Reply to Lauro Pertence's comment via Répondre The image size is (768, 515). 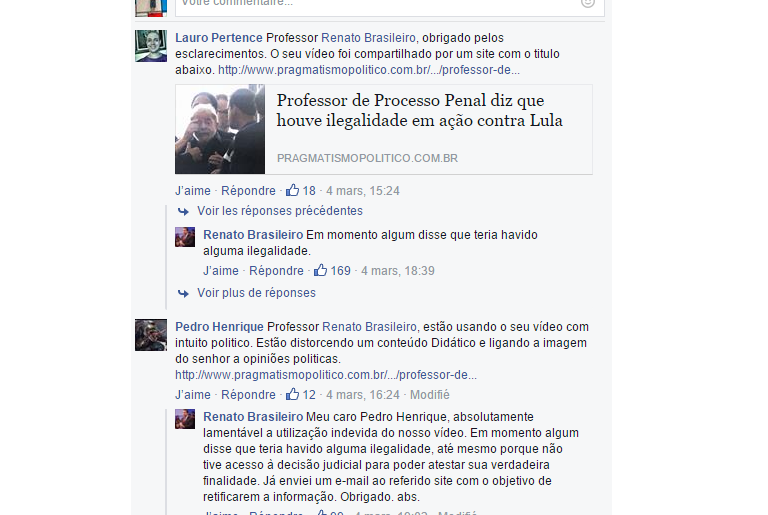(x=248, y=191)
